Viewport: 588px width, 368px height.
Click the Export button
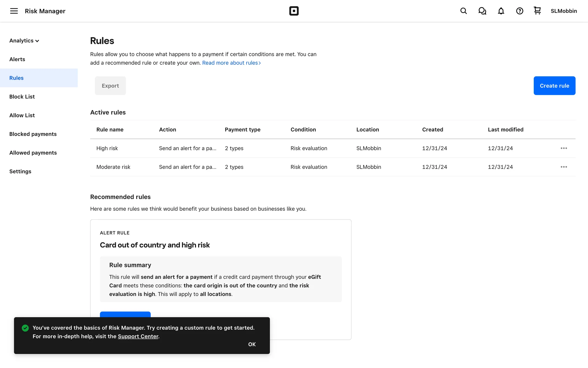(110, 86)
